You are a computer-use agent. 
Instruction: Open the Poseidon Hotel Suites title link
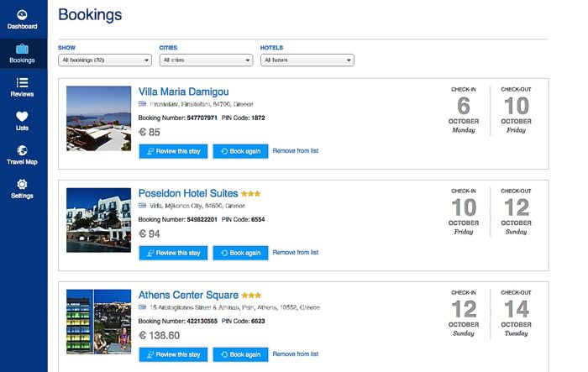click(x=188, y=193)
